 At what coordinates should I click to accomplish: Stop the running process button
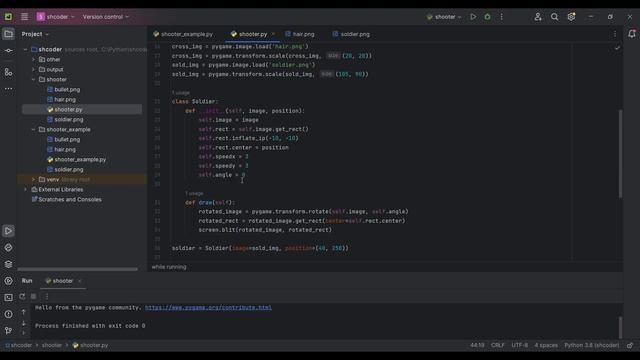coord(34,296)
